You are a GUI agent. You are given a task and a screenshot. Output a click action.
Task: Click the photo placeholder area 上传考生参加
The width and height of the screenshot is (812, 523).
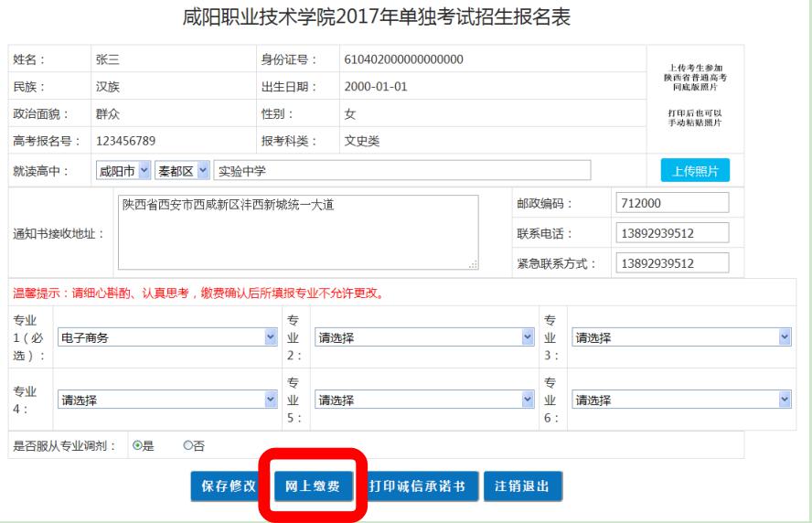click(695, 95)
